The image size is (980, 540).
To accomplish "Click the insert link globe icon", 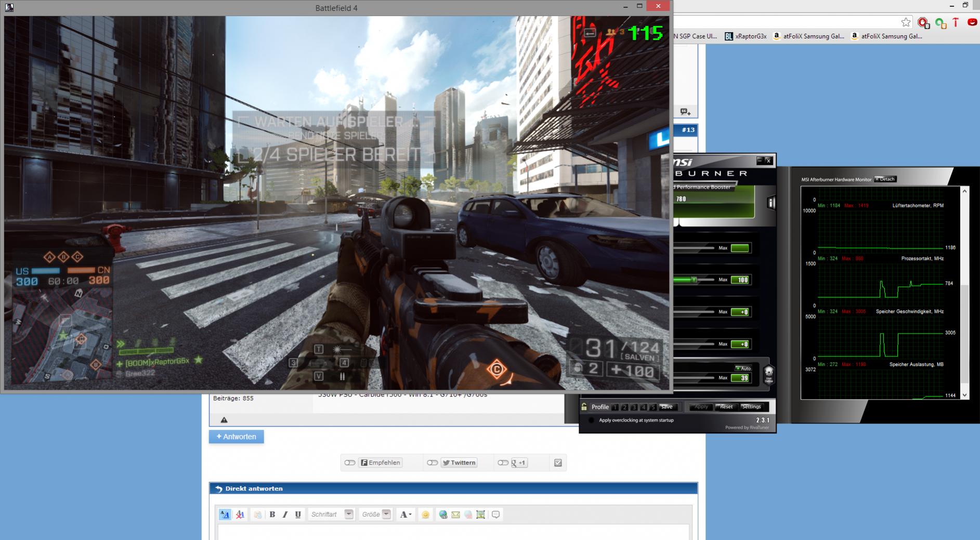I will (443, 515).
